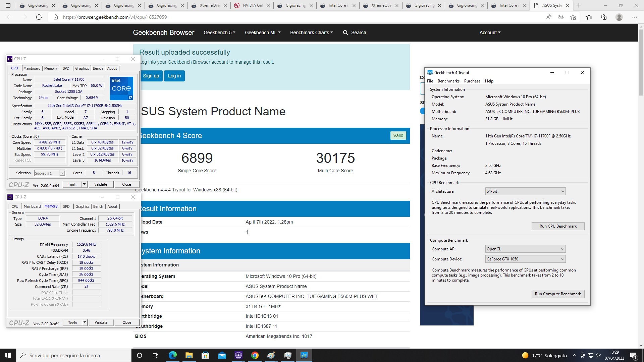
Task: Click Close in lower CPU-Z window
Action: 127,322
